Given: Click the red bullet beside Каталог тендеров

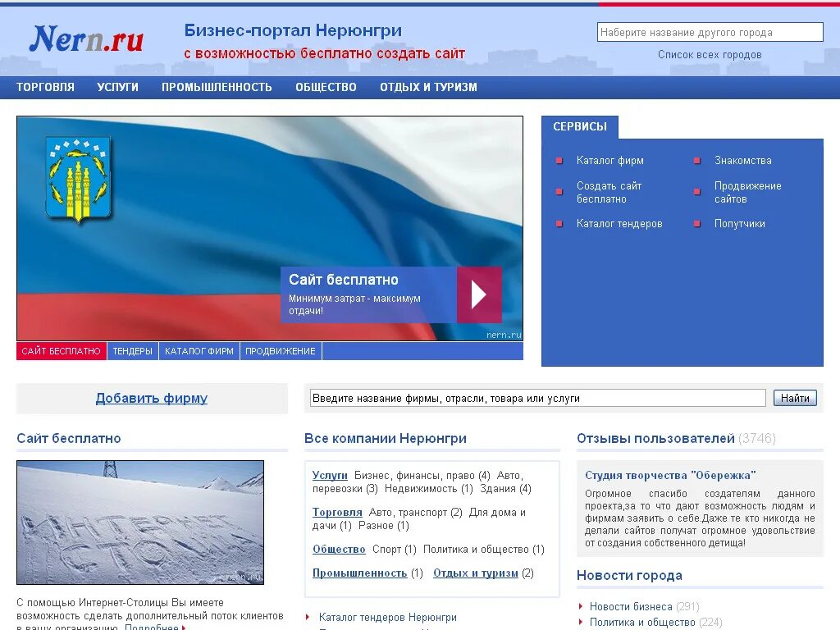Looking at the screenshot, I should point(559,224).
